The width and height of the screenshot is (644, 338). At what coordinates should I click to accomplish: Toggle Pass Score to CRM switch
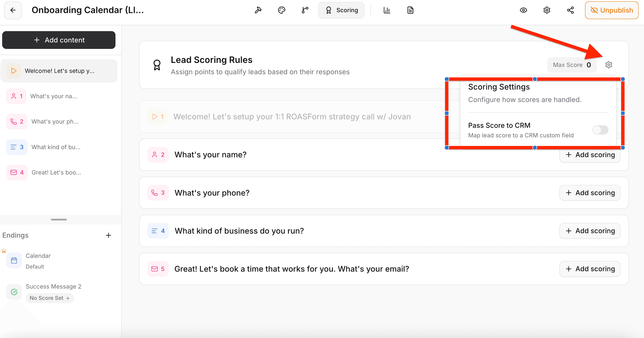[600, 130]
